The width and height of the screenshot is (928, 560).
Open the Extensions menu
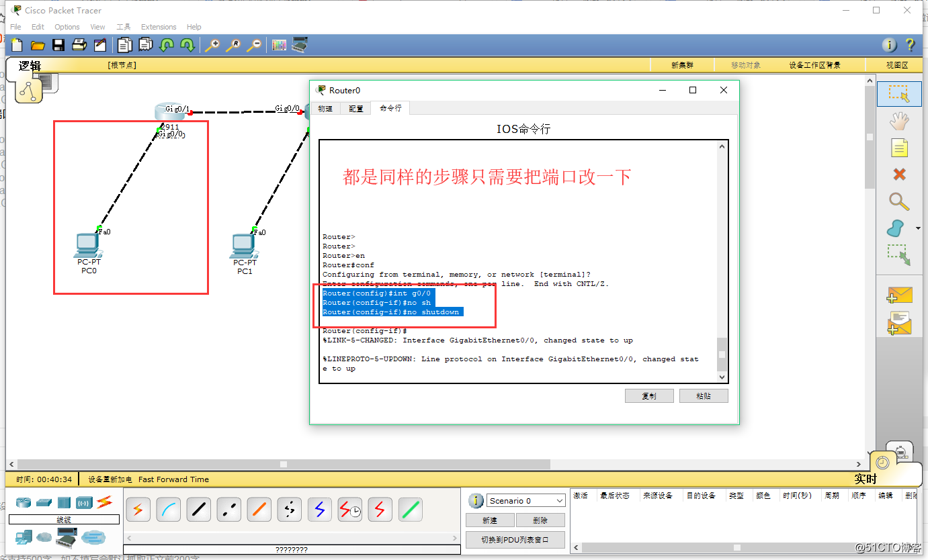(159, 27)
